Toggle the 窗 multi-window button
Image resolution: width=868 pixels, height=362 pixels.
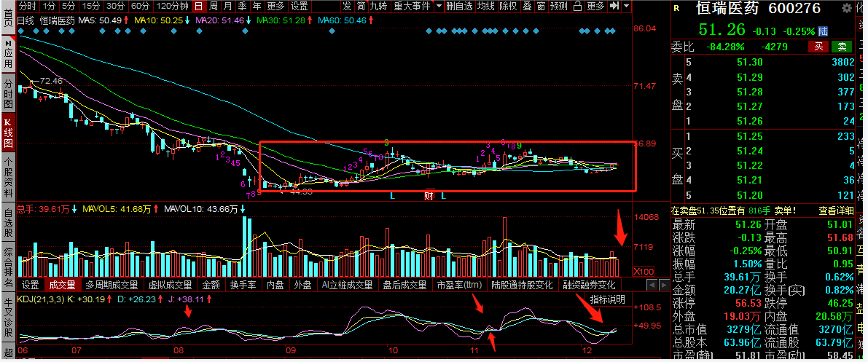[541, 6]
